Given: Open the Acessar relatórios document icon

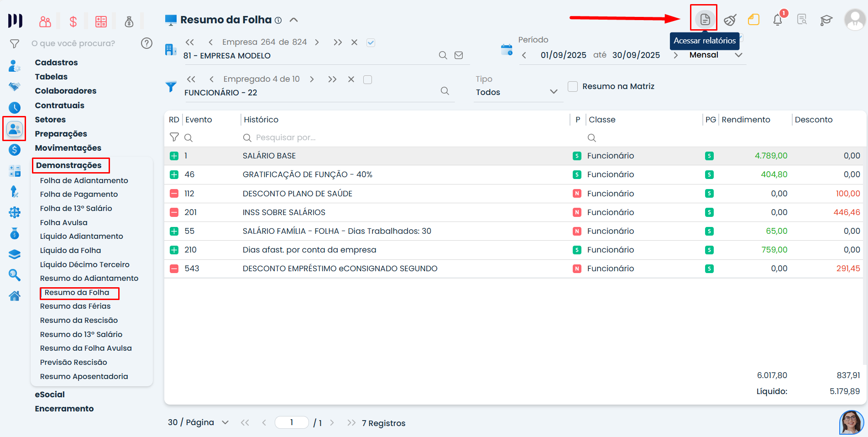Looking at the screenshot, I should [705, 19].
